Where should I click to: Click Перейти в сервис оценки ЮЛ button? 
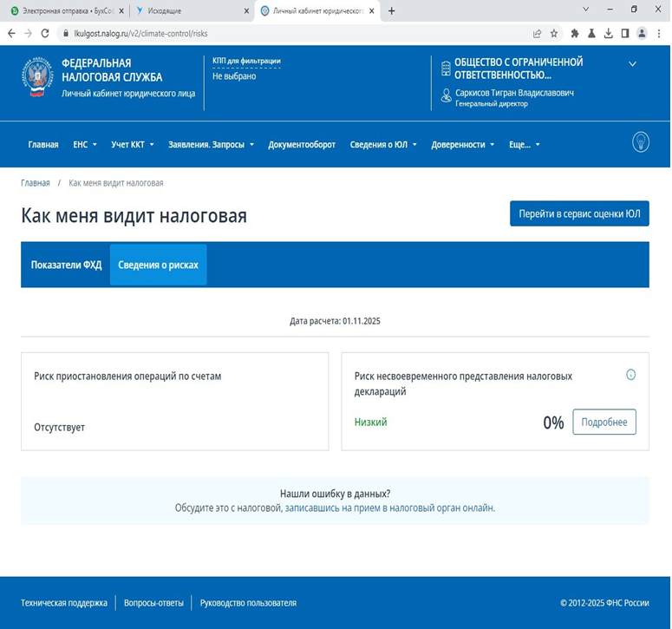tap(578, 213)
